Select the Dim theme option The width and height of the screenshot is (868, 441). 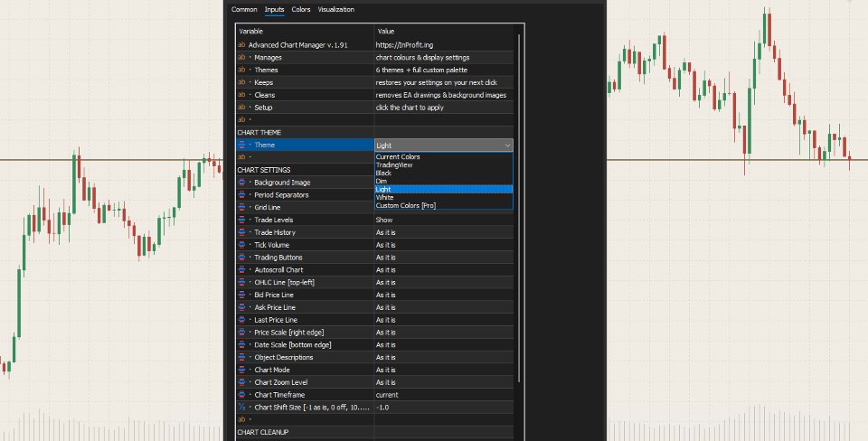(443, 181)
